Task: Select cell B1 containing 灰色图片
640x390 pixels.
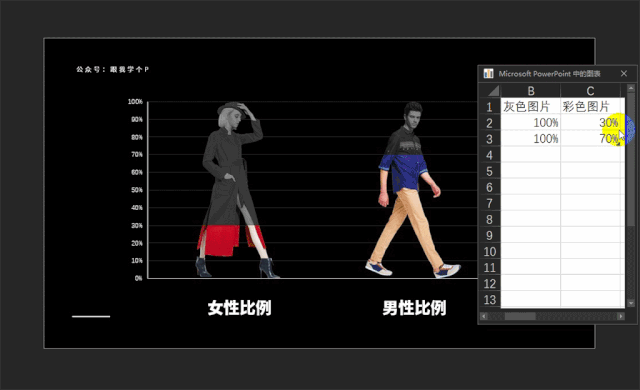Action: click(531, 106)
